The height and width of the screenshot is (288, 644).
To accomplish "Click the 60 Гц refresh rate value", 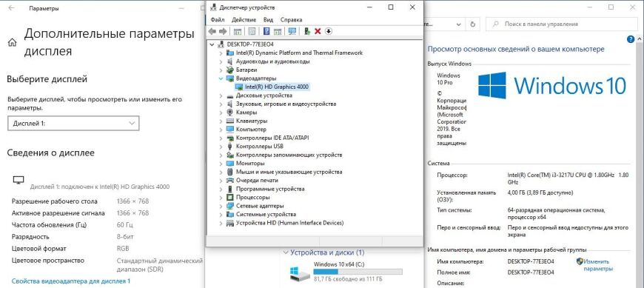I will pyautogui.click(x=125, y=225).
